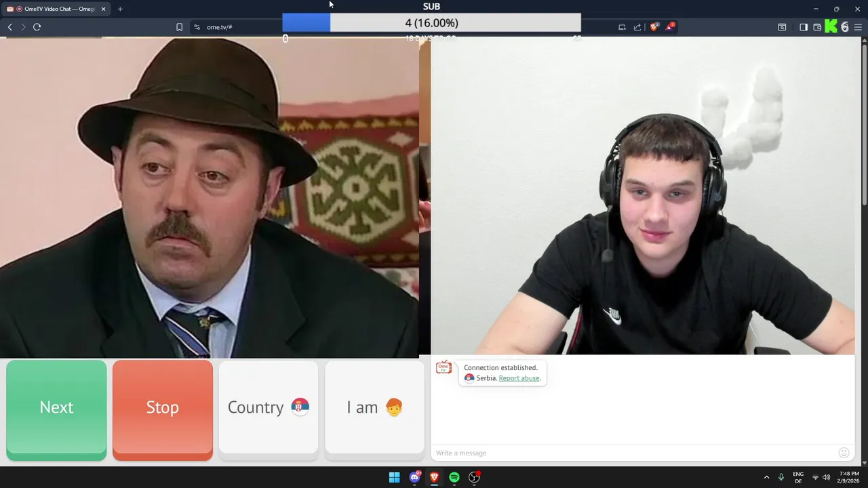Open the emoji picker in chat
The height and width of the screenshot is (488, 868).
click(844, 453)
